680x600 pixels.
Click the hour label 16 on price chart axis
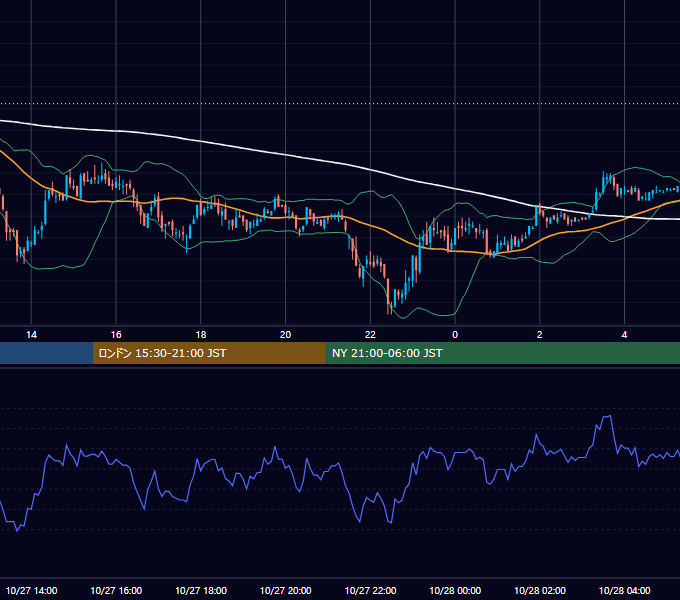pos(116,335)
